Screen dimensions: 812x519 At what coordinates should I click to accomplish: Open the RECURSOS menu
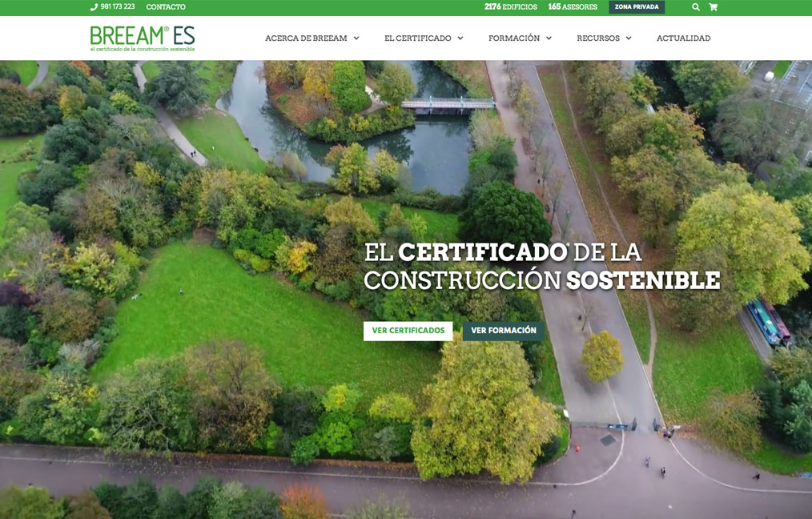click(x=598, y=38)
